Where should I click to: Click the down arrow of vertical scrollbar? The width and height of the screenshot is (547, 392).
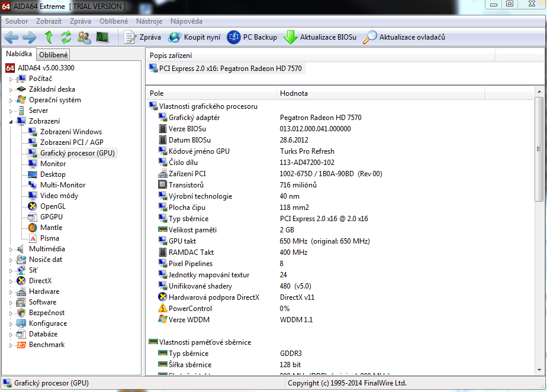[539, 370]
